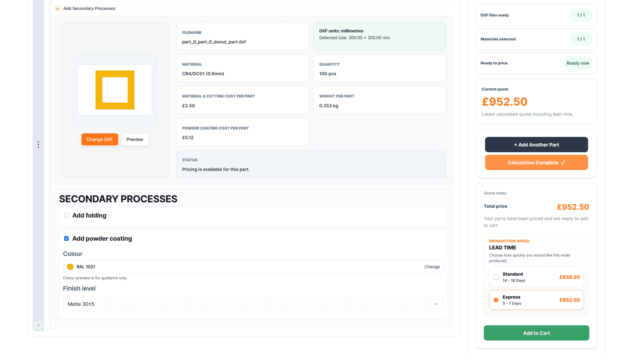Click the DXF units: millimetres notice
This screenshot has height=364, width=632.
pyautogui.click(x=379, y=36)
